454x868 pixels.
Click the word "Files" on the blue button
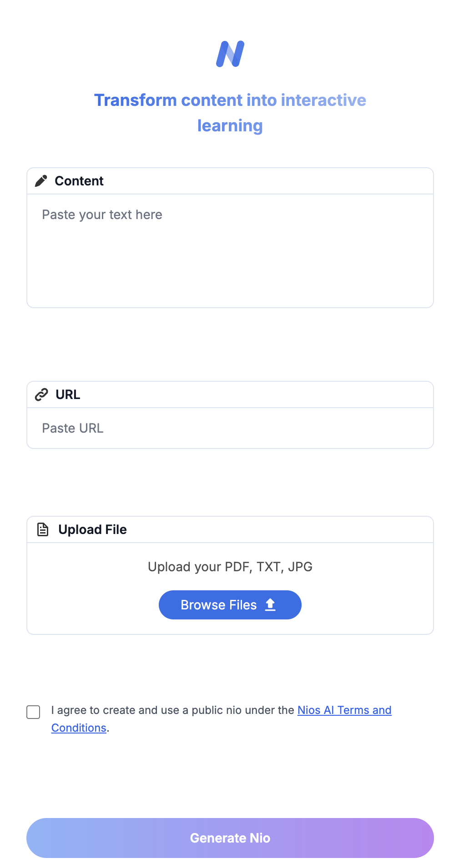tap(243, 605)
